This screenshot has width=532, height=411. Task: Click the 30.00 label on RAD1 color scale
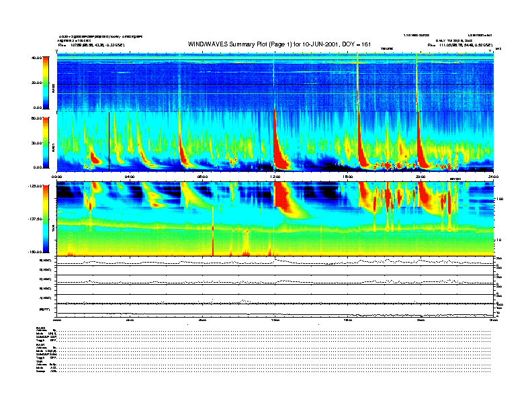[x=36, y=143]
